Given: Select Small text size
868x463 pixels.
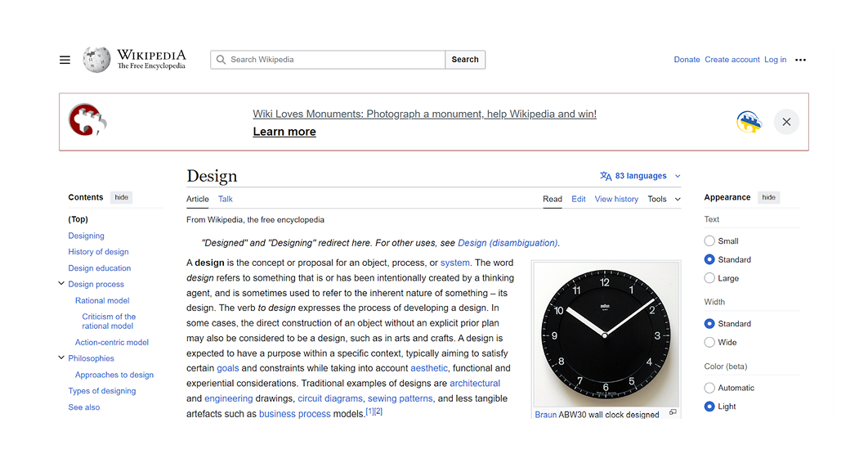Looking at the screenshot, I should (709, 241).
